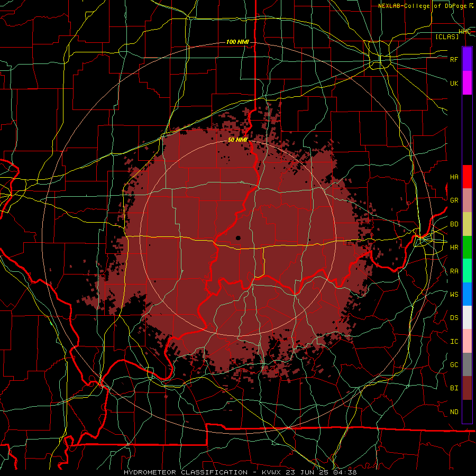Click the HYDROMETEOR CLASSIFICATION caption text
Image resolution: width=476 pixels, height=476 pixels.
[x=186, y=472]
